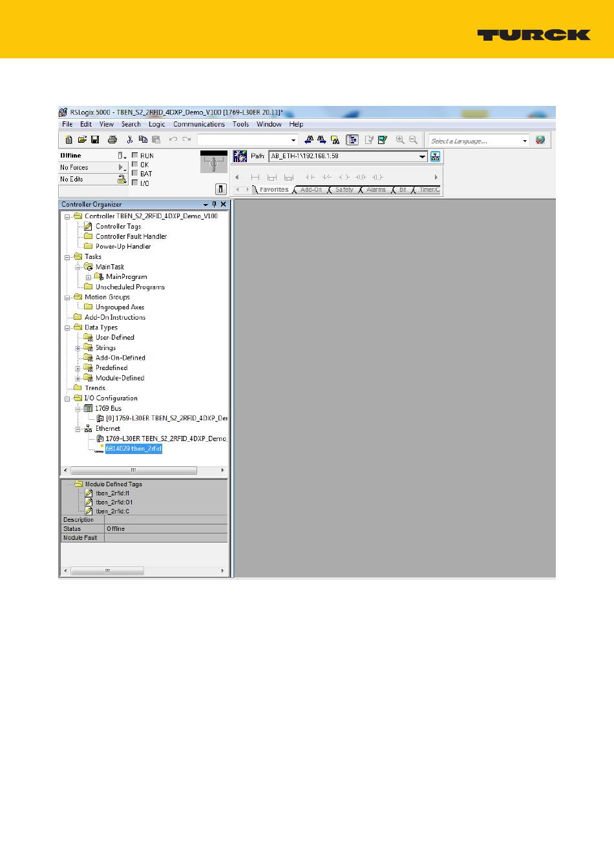Cut selection with the scissors icon
This screenshot has height=868, width=614.
[x=130, y=139]
